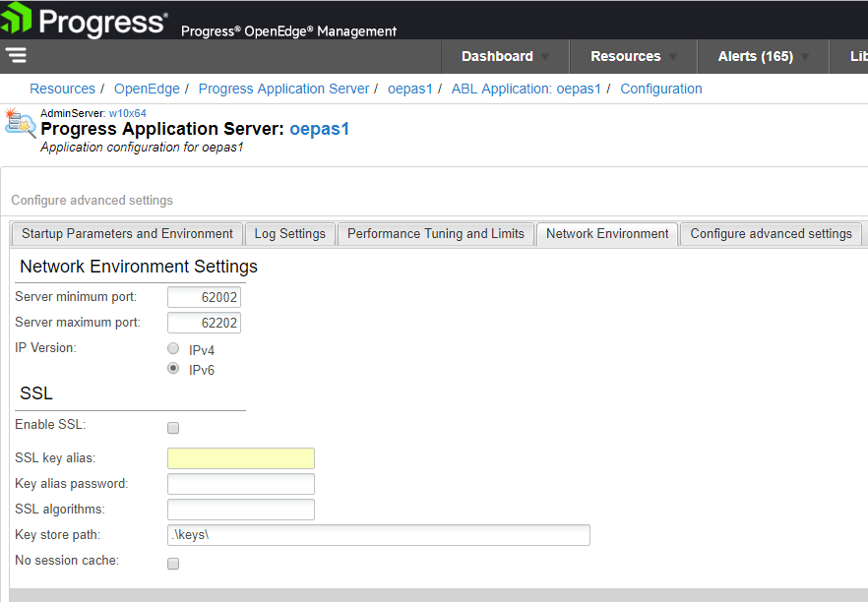868x602 pixels.
Task: Select the Startup Parameters and Environment tab
Action: [126, 233]
